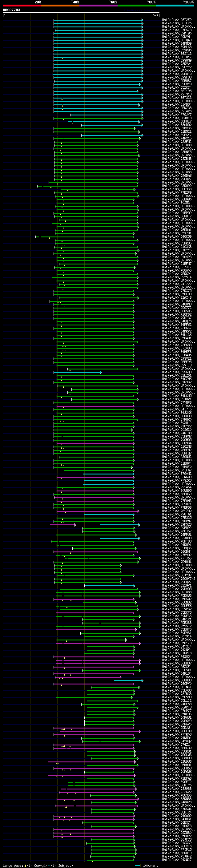
Task: Select the UniRef100_Q6Q9G4 label
Action: pos(177,443)
